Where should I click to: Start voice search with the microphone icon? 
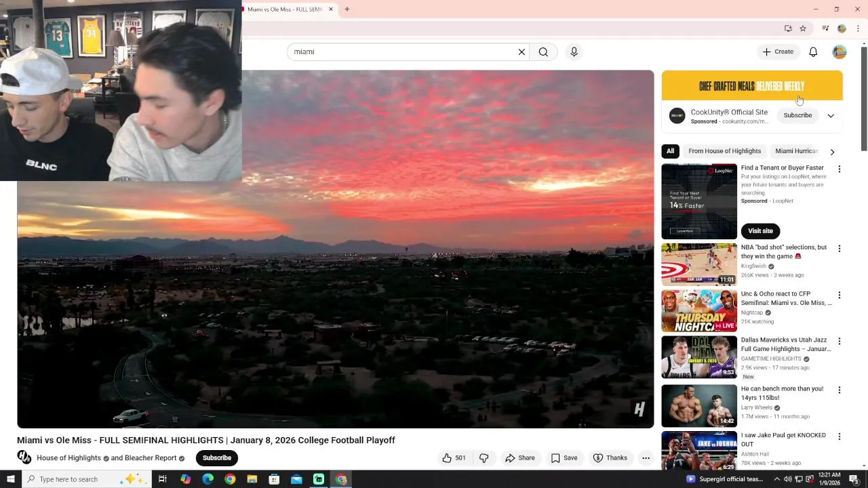(x=574, y=52)
